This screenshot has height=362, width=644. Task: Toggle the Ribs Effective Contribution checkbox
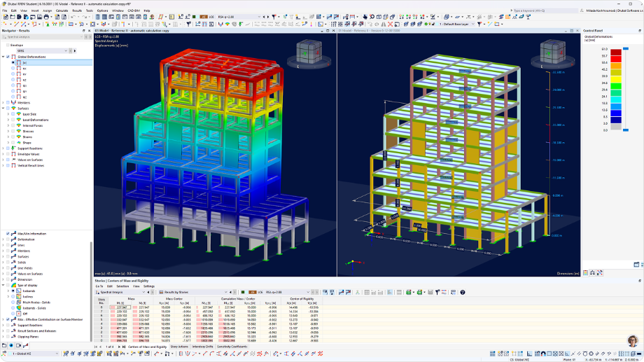point(8,319)
